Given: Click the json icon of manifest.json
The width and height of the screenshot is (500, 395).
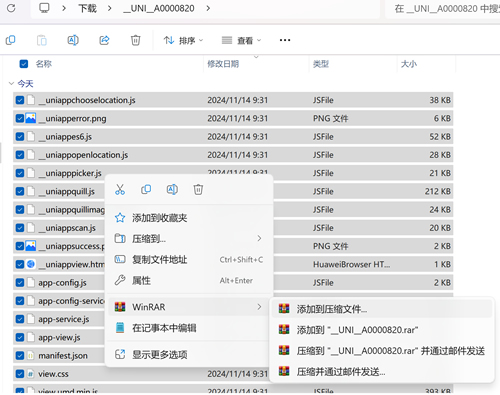Looking at the screenshot, I should tap(31, 355).
